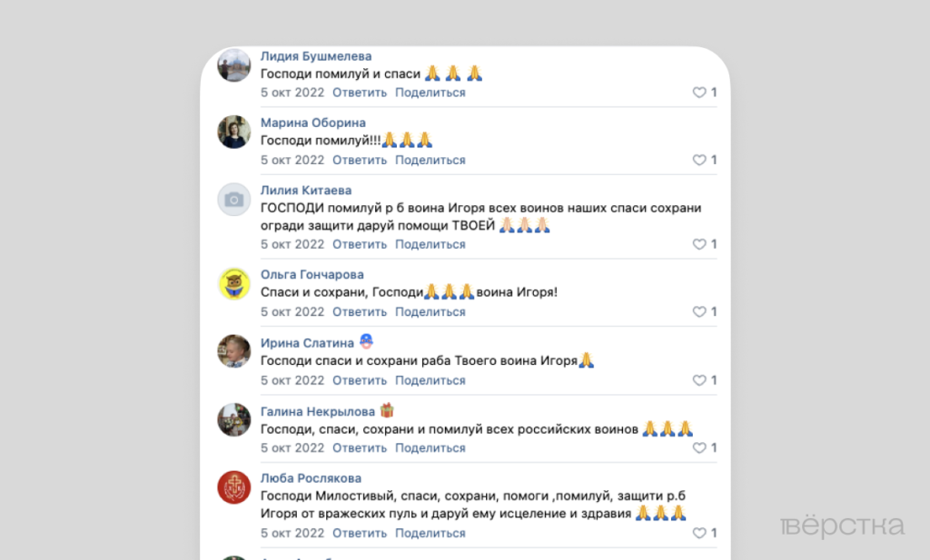Open Марина Оборина's profile name link
The image size is (930, 560).
(313, 123)
